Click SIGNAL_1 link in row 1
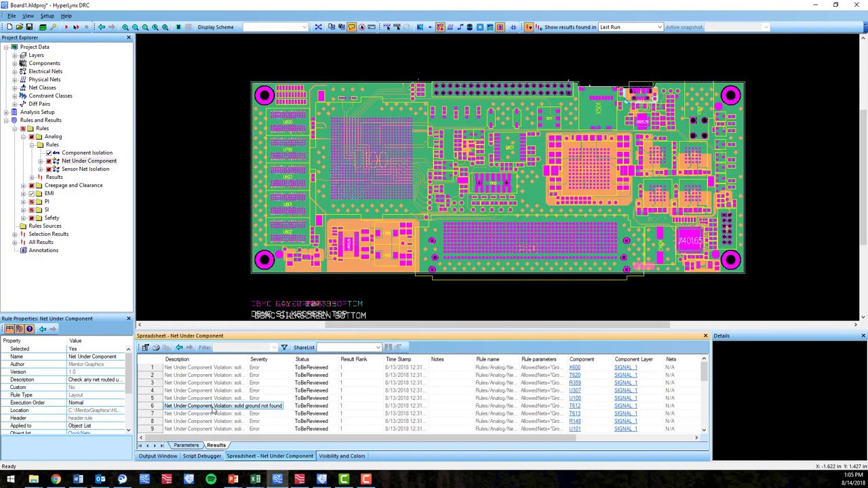This screenshot has height=488, width=868. click(x=625, y=367)
